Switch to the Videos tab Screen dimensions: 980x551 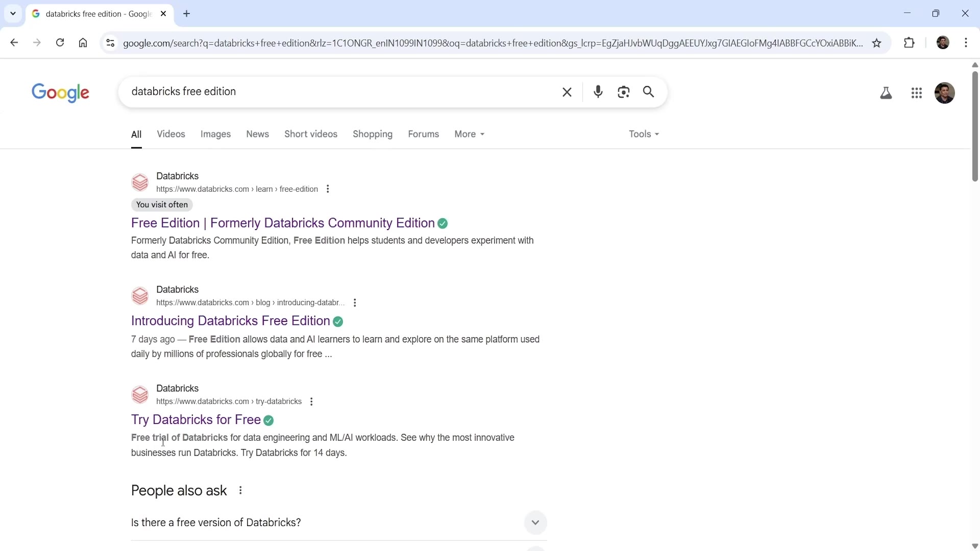tap(171, 135)
